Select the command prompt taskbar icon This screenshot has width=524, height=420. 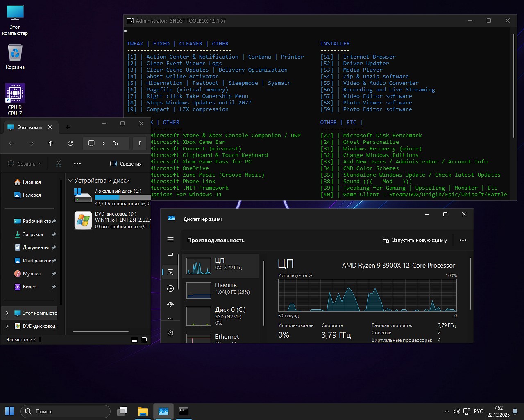(x=184, y=411)
